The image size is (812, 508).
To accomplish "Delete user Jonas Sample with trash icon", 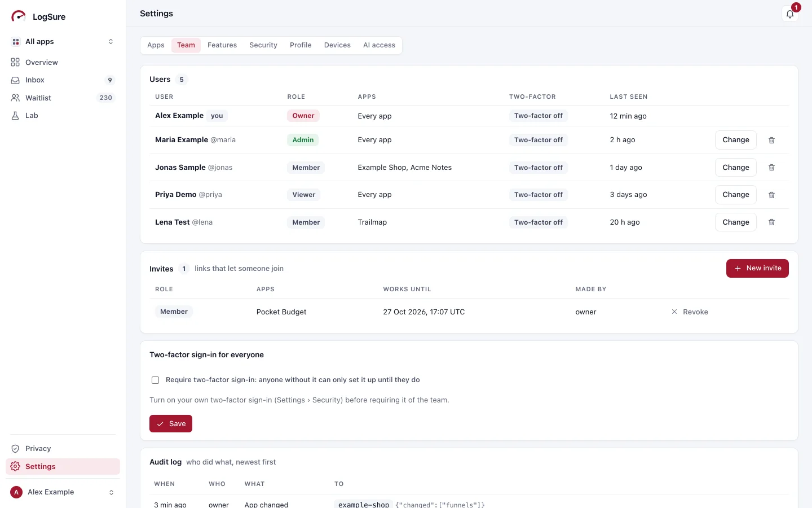I will pos(771,168).
